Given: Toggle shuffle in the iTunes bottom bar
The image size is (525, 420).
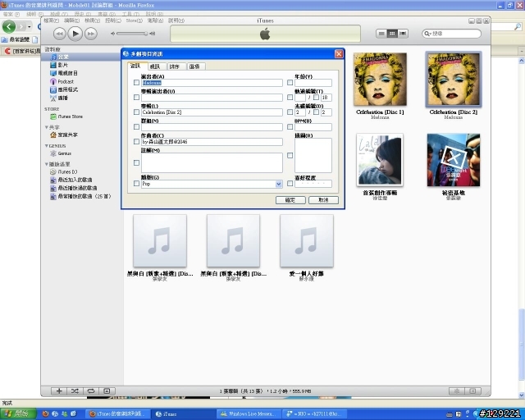Looking at the screenshot, I should (x=75, y=390).
